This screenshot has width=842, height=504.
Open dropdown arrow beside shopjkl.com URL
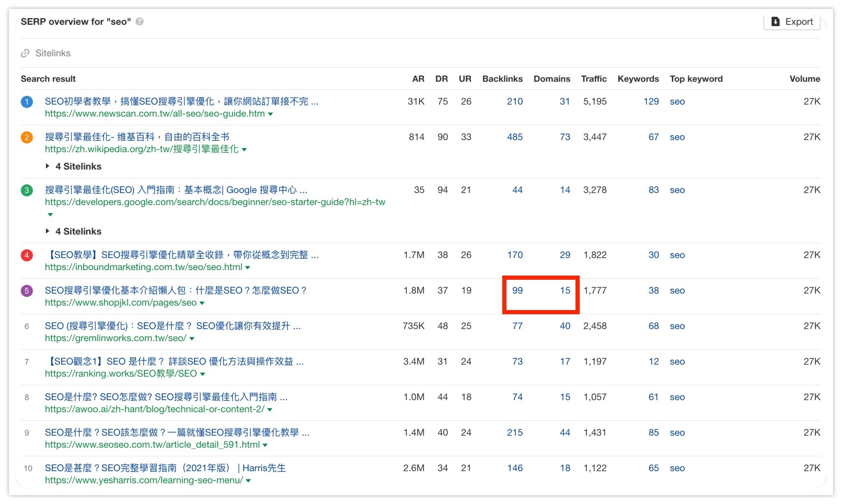(202, 303)
